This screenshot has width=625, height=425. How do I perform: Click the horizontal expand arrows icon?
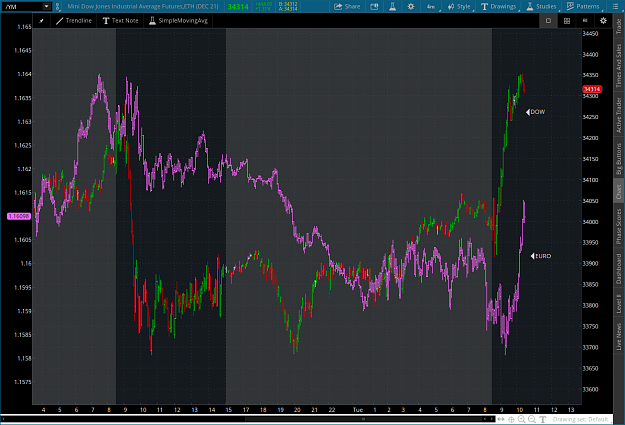pyautogui.click(x=501, y=419)
